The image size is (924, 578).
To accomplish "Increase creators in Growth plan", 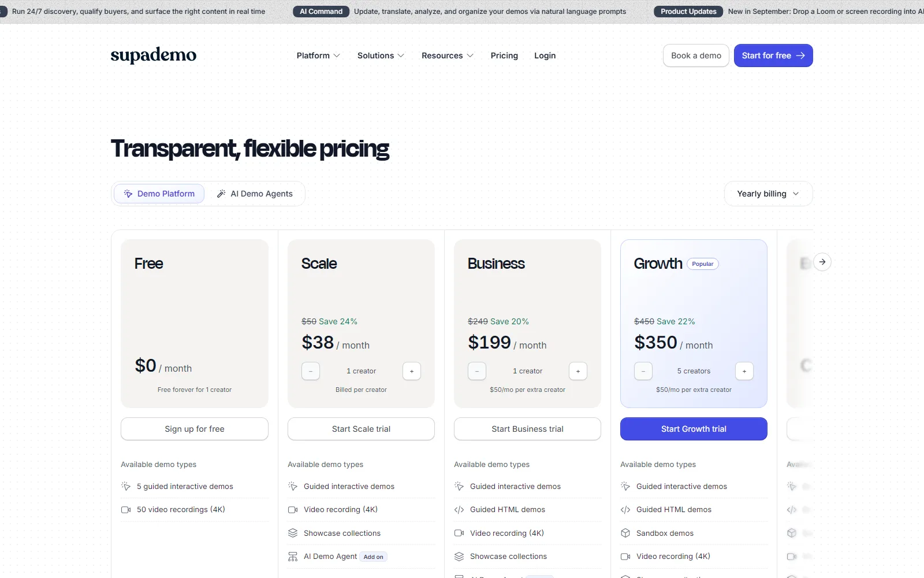I will 744,371.
